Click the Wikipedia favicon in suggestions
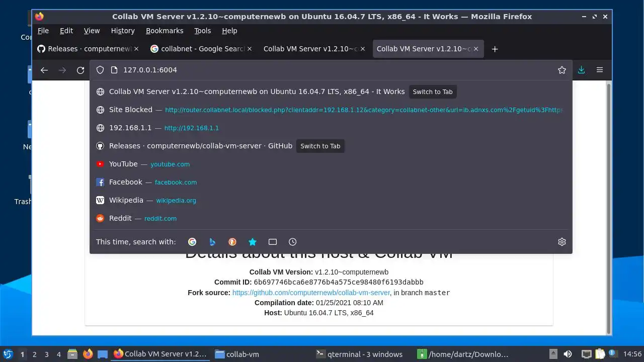This screenshot has height=362, width=644. click(100, 200)
